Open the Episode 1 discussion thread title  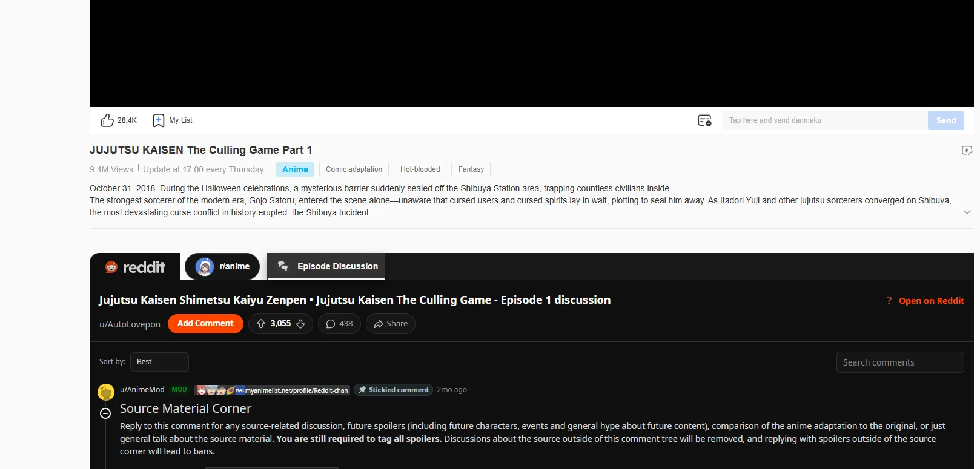(x=355, y=300)
